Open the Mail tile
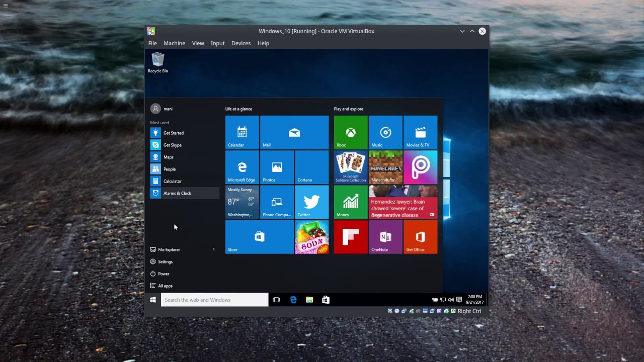644x362 pixels. pos(294,132)
